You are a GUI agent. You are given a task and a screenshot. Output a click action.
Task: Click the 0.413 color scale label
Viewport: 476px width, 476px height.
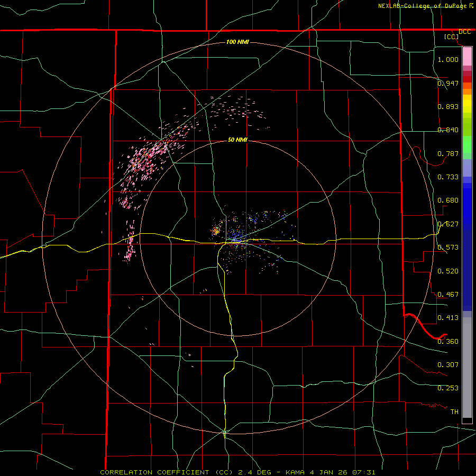pos(448,318)
